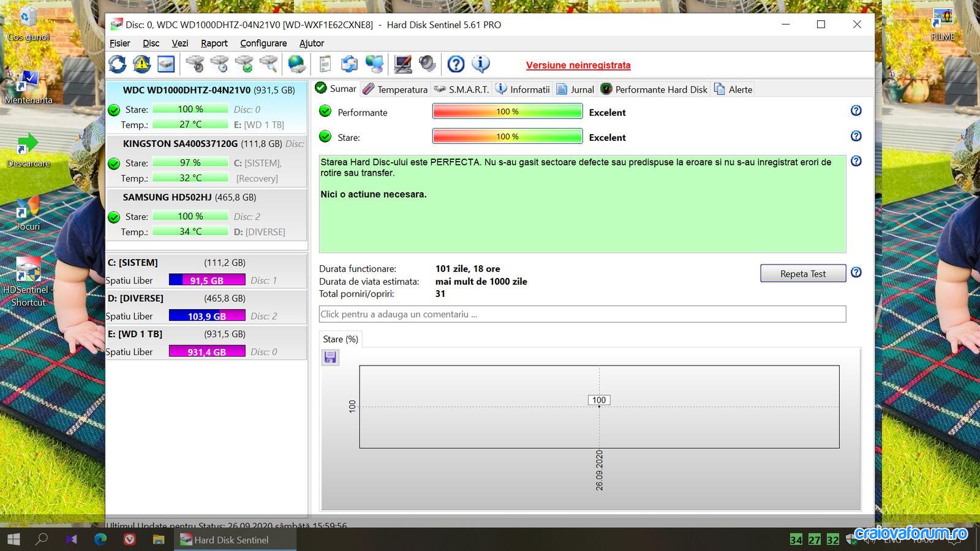Click the disk with stethoscope test icon

click(x=195, y=64)
